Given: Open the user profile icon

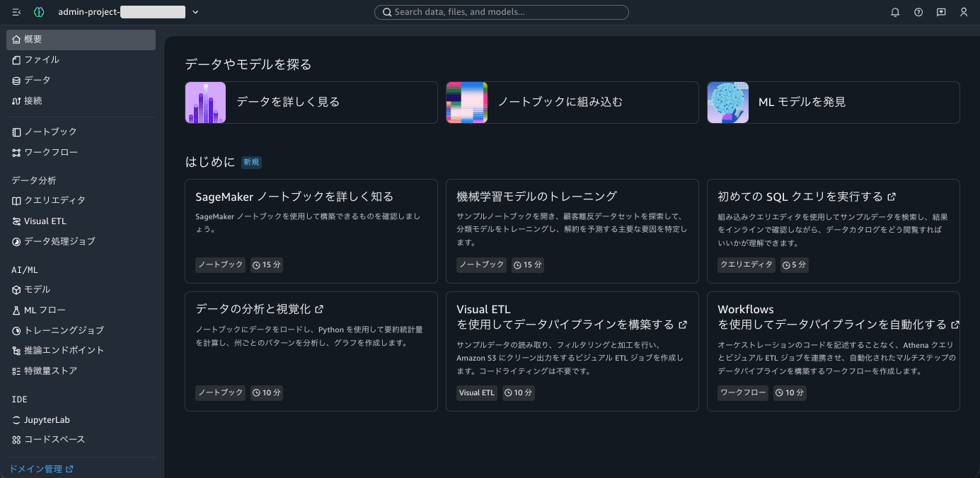Looking at the screenshot, I should [964, 12].
